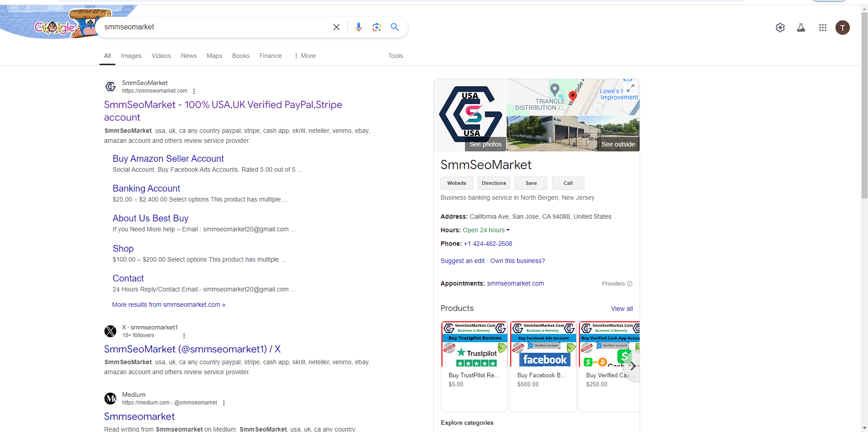Click the Call button
Viewport: 868px width, 432px height.
(x=568, y=183)
